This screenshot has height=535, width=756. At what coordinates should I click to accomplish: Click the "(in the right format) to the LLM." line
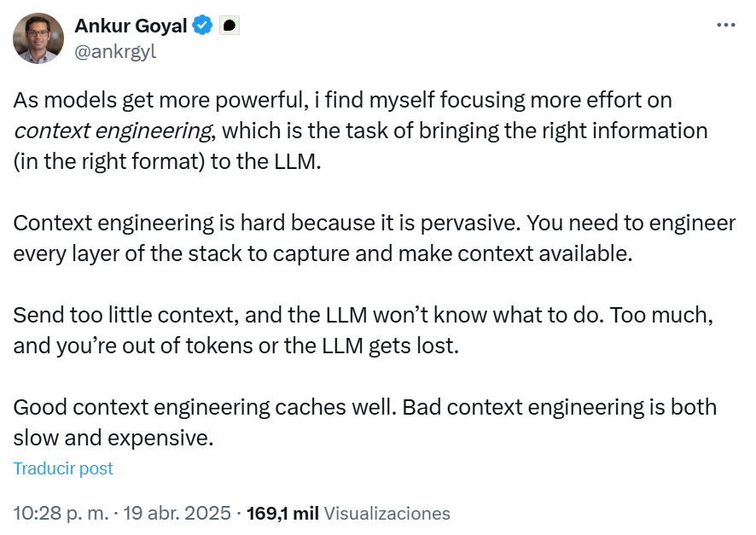click(x=167, y=161)
